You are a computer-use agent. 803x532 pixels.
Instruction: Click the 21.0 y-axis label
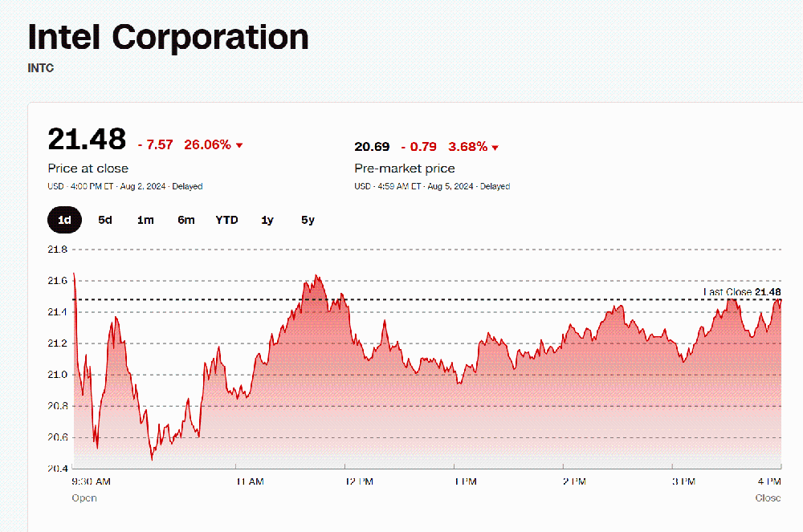click(57, 375)
